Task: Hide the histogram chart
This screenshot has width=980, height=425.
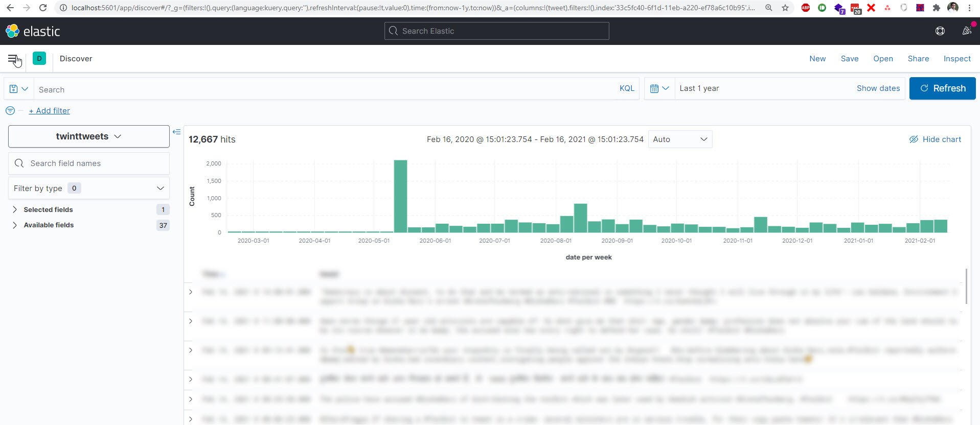Action: click(x=935, y=139)
